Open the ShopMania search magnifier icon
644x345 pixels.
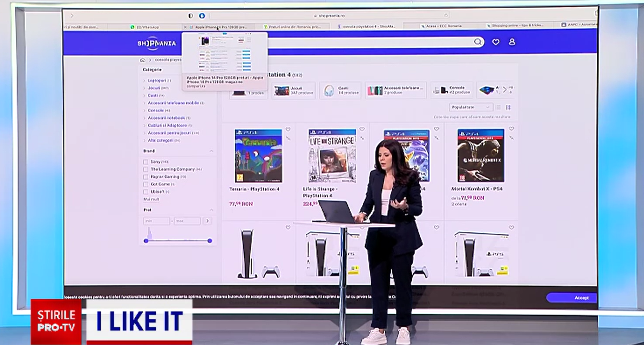(477, 42)
